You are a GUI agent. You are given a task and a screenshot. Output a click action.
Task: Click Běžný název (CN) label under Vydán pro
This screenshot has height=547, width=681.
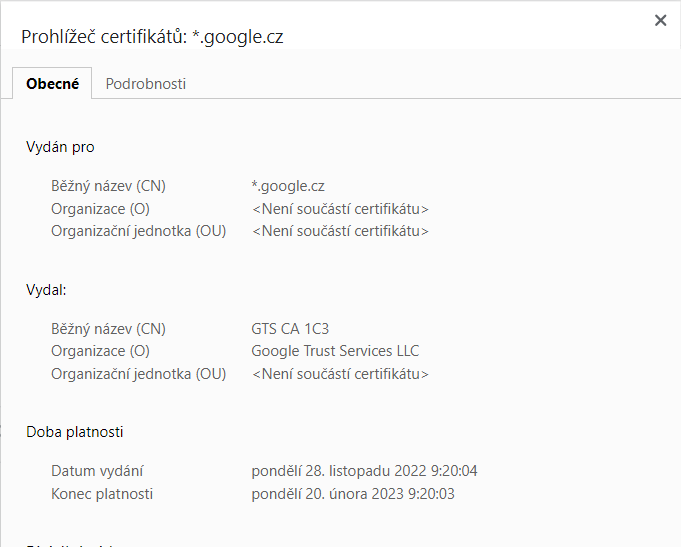coord(109,186)
